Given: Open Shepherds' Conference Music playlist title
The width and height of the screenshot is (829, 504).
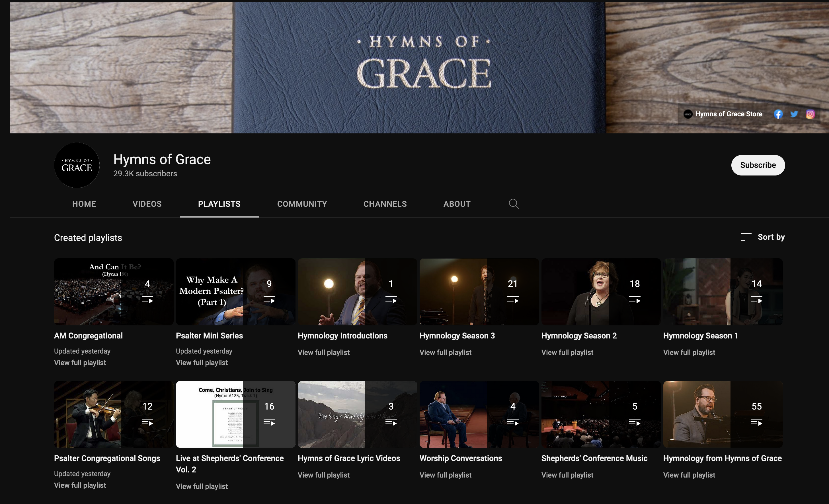Looking at the screenshot, I should [x=594, y=458].
